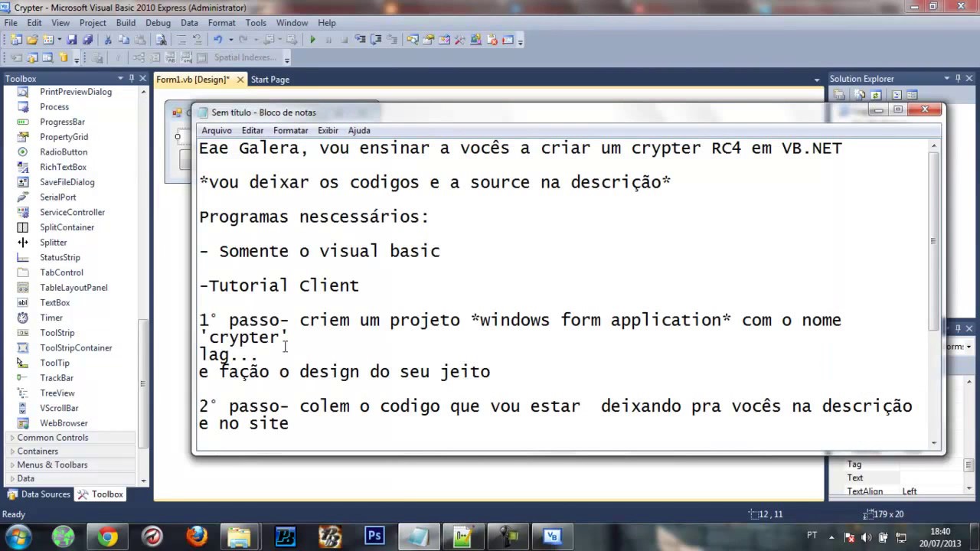Click the Windows Start orb
The width and height of the screenshot is (980, 551).
[18, 536]
